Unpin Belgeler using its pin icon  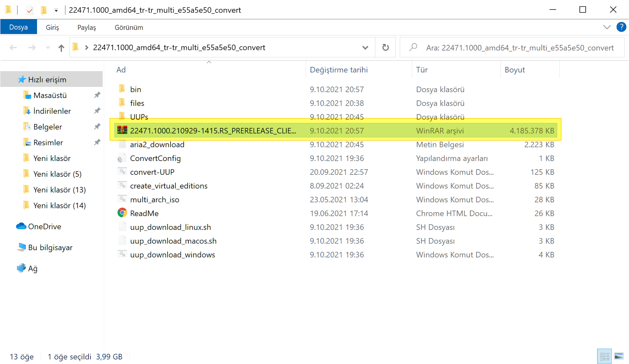coord(97,127)
